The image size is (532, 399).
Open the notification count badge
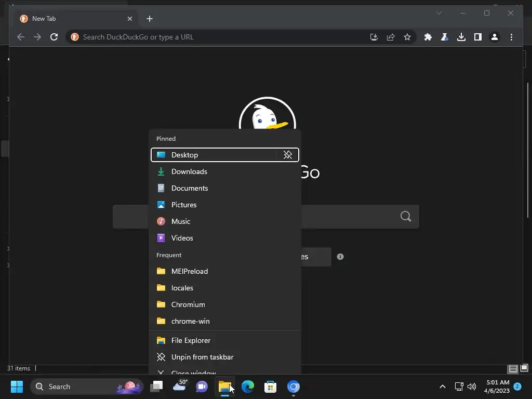pyautogui.click(x=517, y=387)
